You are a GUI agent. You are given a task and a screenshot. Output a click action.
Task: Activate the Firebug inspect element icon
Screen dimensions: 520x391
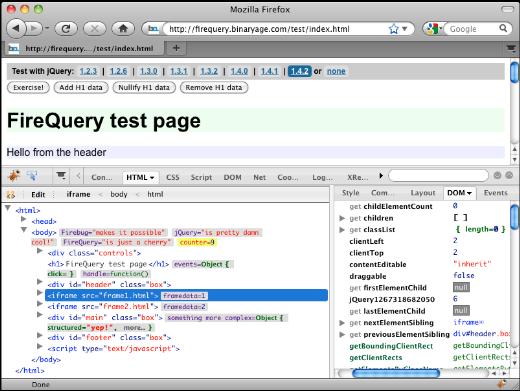pos(33,175)
